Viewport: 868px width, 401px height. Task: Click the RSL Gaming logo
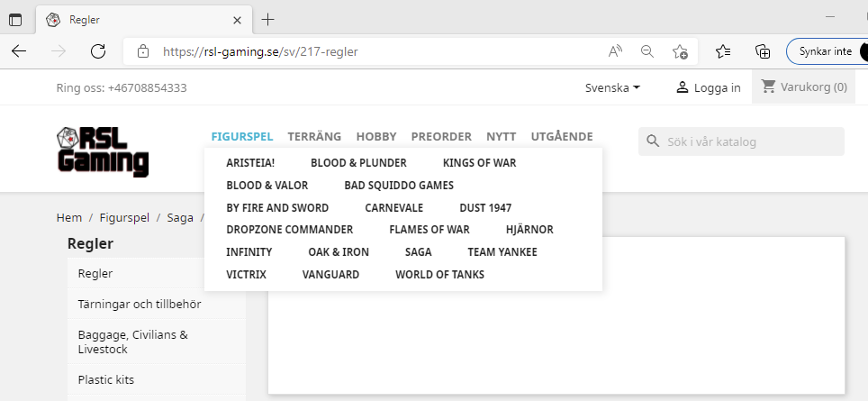tap(103, 150)
